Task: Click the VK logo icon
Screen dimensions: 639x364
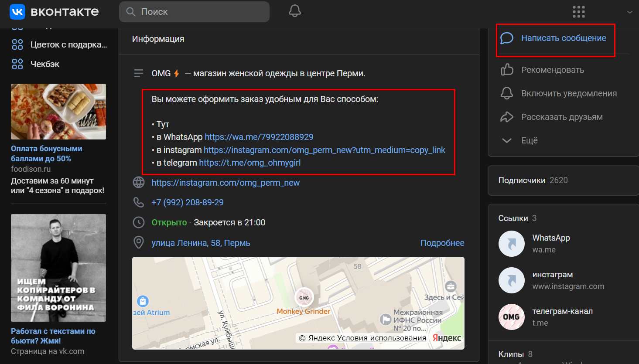Action: (17, 12)
